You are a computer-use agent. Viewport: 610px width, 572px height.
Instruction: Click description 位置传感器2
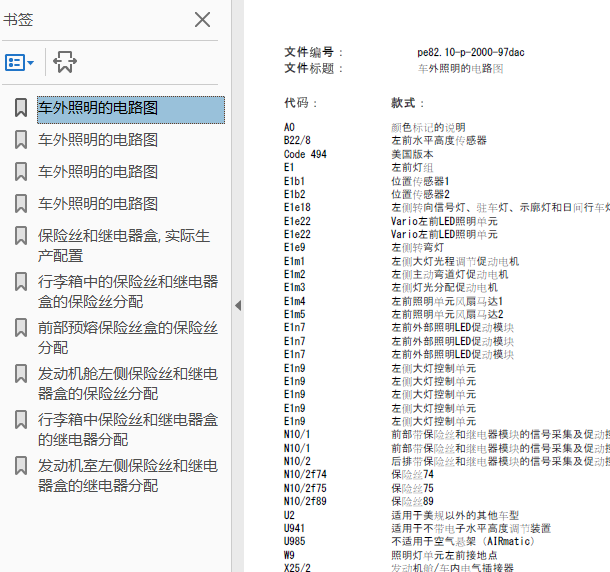421,194
